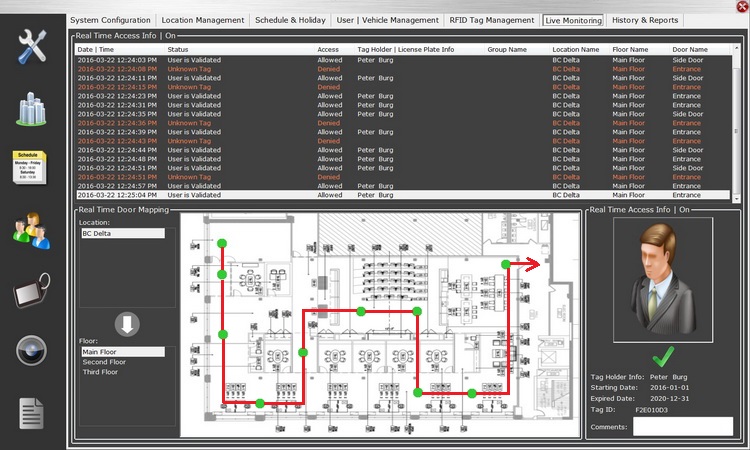Go to RFID Tag Management tab
The width and height of the screenshot is (750, 450).
[490, 20]
